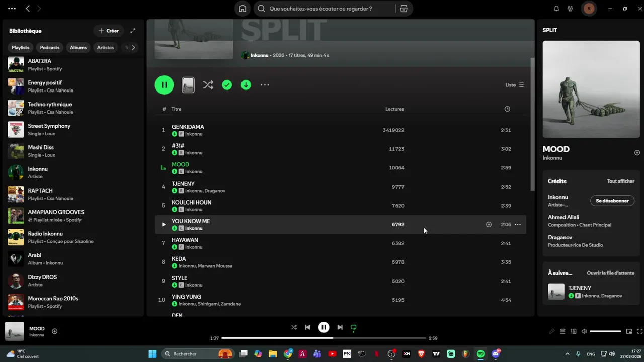Add now-playing MOOD to liked songs in the bottom bar
This screenshot has height=362, width=644.
(x=55, y=331)
